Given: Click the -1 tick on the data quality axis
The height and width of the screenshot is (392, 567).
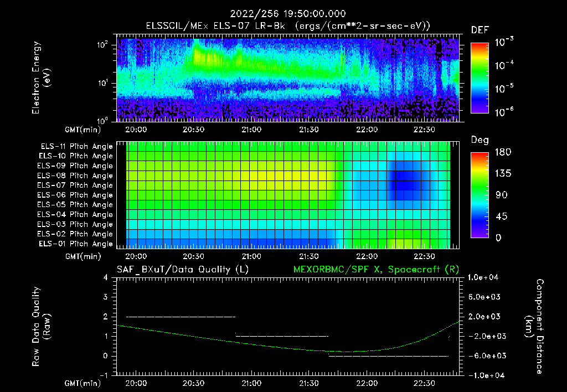Looking at the screenshot, I should (104, 375).
